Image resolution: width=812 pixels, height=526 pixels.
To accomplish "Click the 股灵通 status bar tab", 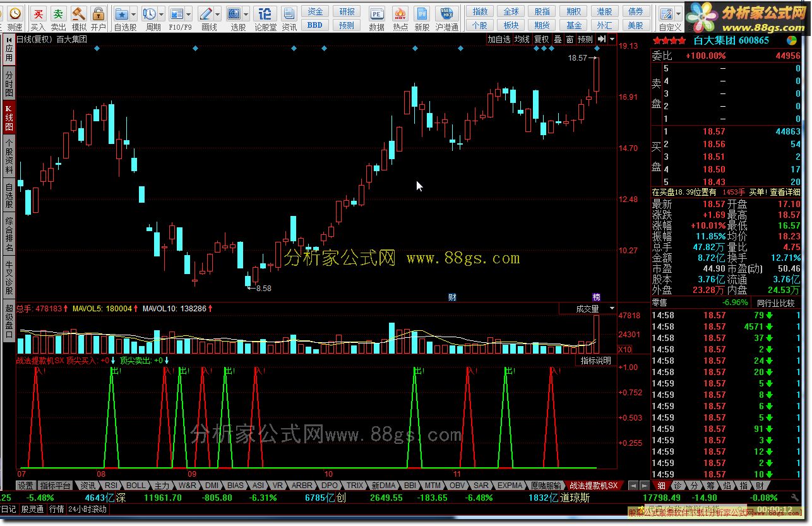I will tap(32, 509).
